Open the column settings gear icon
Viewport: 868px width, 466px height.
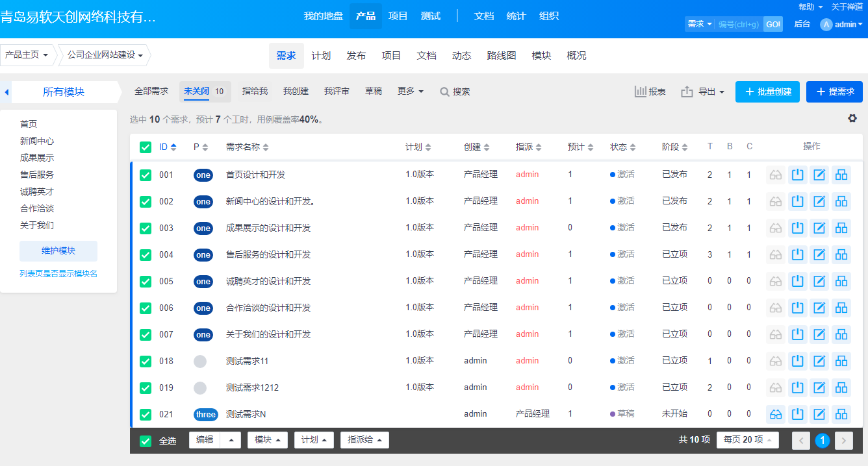pyautogui.click(x=852, y=118)
